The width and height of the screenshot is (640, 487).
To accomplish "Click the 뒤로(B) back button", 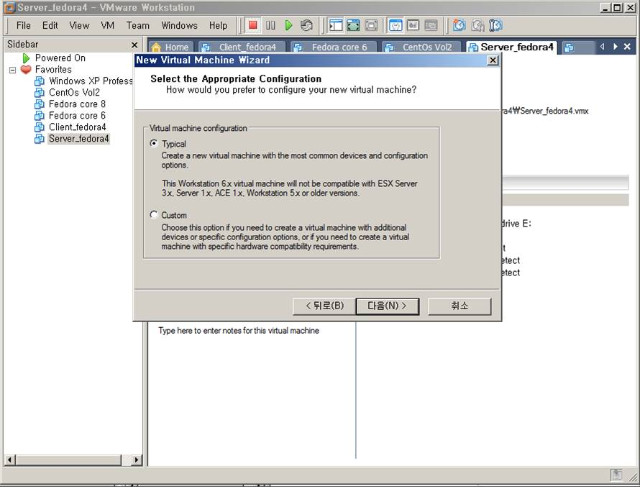I will coord(324,306).
